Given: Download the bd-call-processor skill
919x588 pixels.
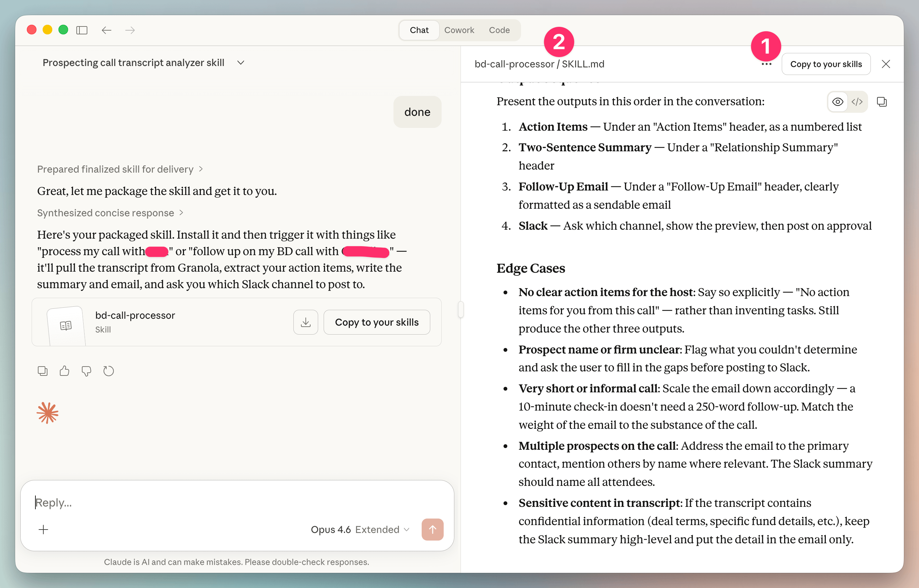Looking at the screenshot, I should point(306,322).
